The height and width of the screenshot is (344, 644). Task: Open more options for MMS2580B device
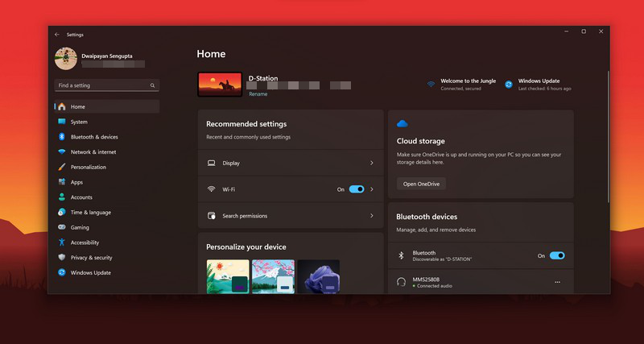coord(556,282)
